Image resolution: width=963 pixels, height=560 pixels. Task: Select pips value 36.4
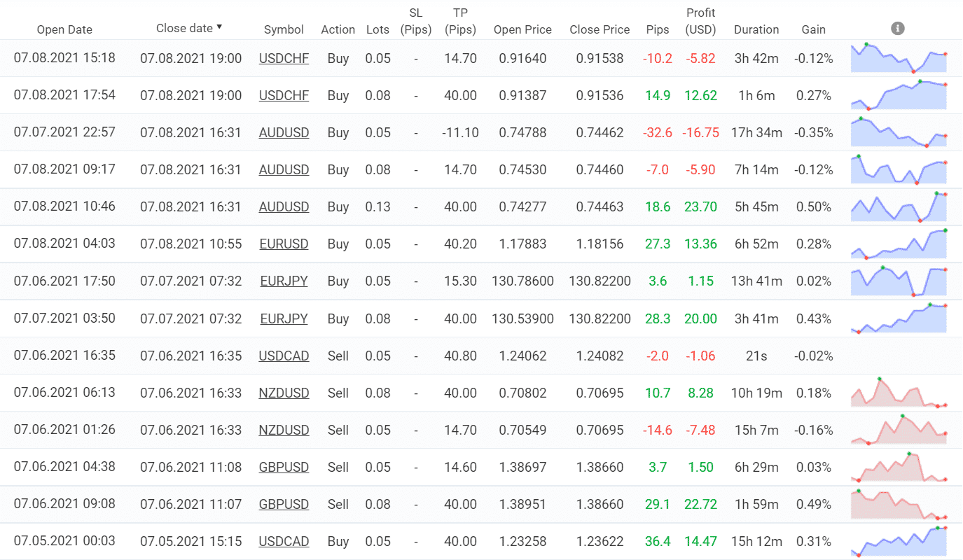[x=658, y=541]
